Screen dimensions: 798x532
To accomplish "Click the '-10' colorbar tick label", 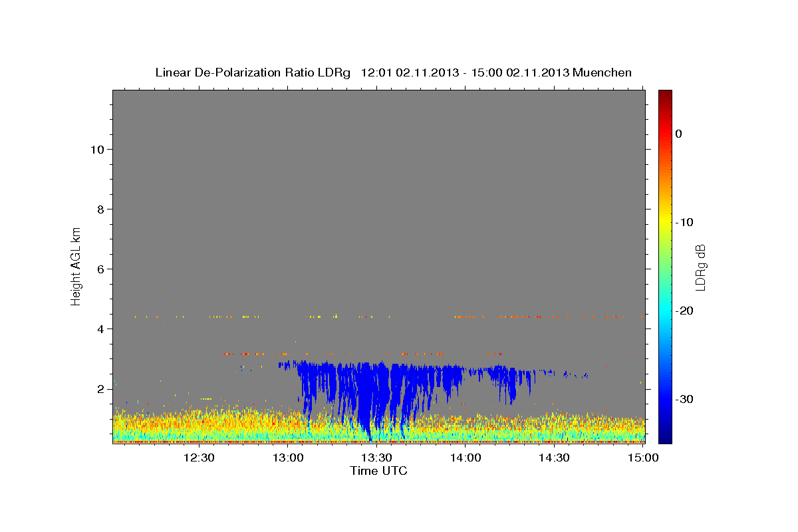I will (x=685, y=222).
